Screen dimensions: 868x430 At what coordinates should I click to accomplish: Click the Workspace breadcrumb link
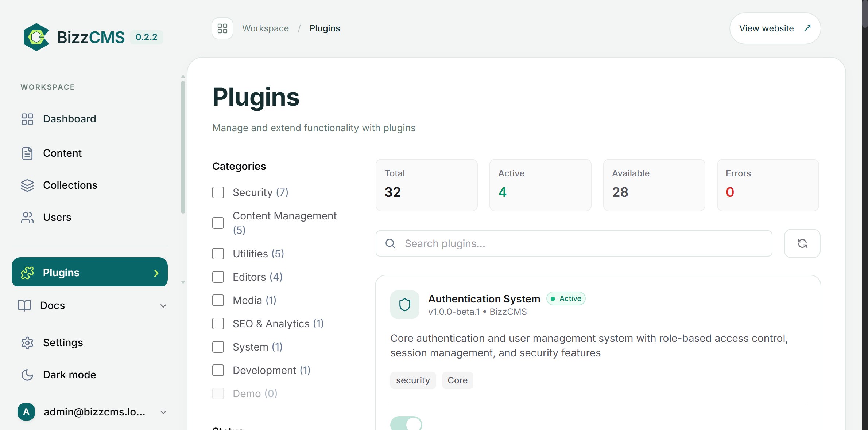[266, 28]
